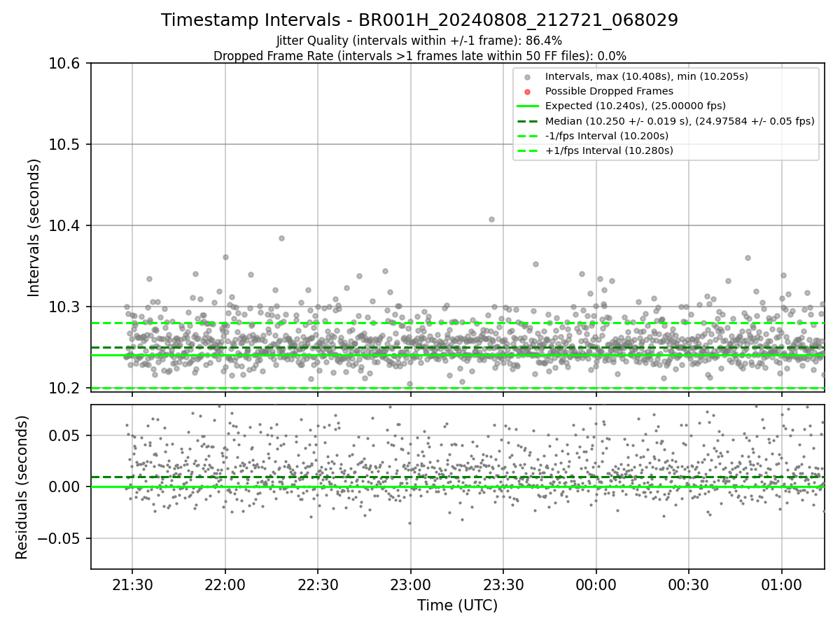Click the dark green dashed 'Median' legend line
Viewport: 840px width, 630px height.
[x=528, y=121]
